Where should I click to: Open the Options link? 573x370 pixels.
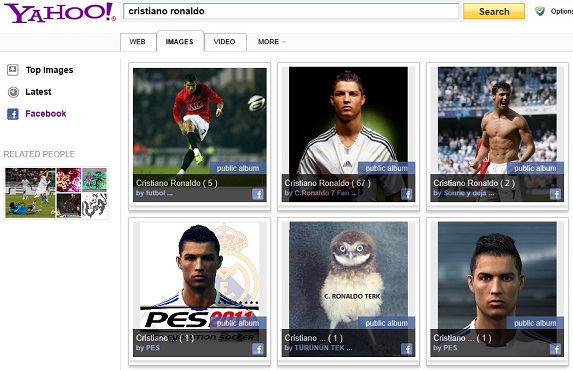tap(561, 11)
